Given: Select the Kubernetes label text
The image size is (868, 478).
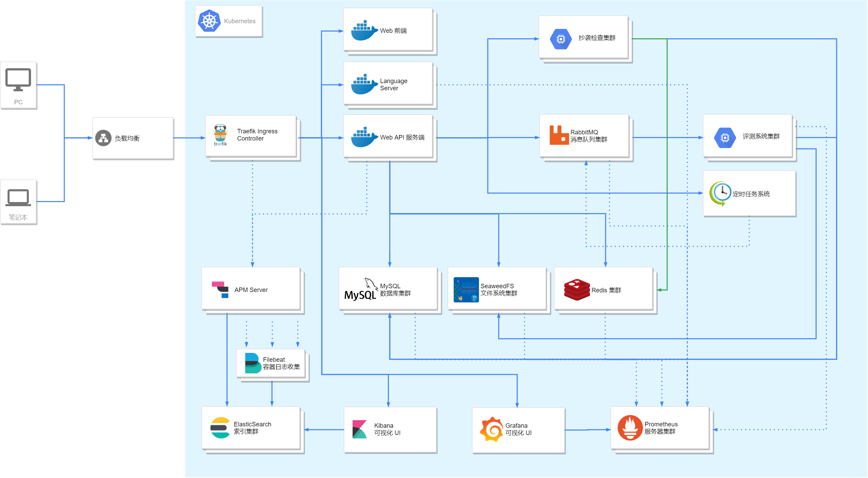Looking at the screenshot, I should (240, 21).
